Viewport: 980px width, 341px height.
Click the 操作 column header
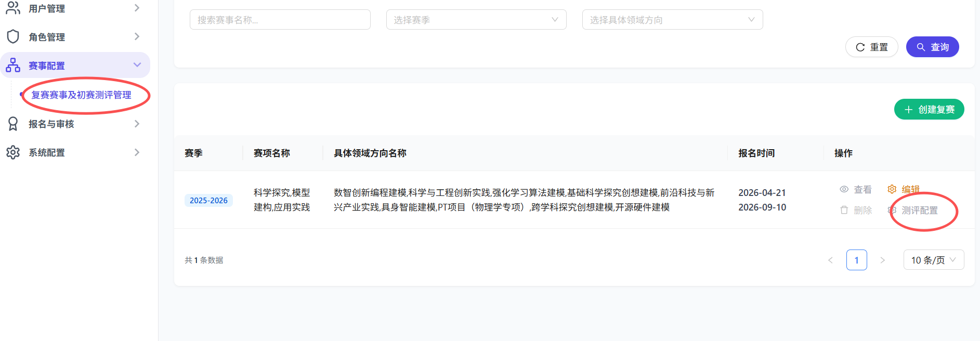click(x=843, y=153)
